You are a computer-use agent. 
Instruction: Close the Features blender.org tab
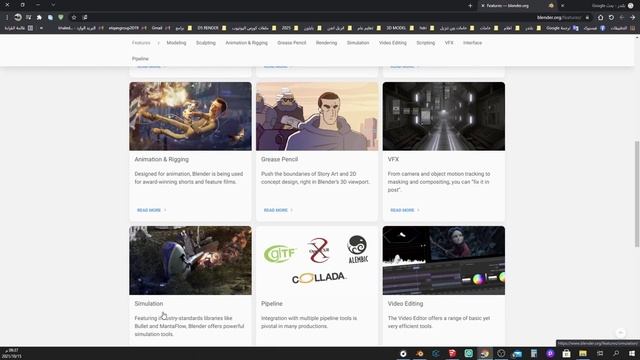coord(483,6)
